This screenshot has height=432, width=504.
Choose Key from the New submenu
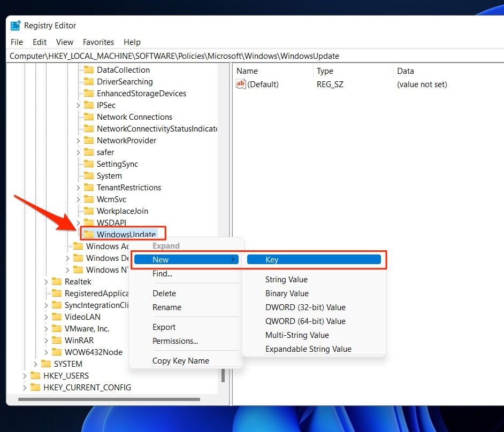coord(272,259)
